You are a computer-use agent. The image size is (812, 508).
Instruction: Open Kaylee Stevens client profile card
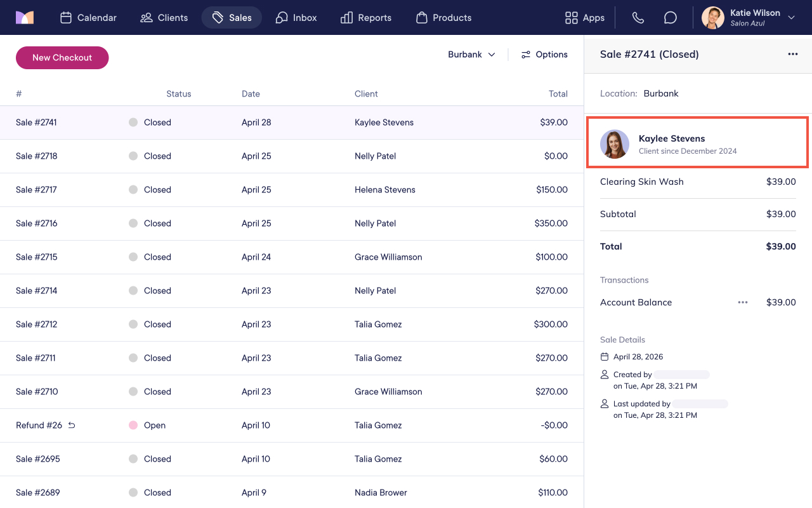tap(697, 142)
